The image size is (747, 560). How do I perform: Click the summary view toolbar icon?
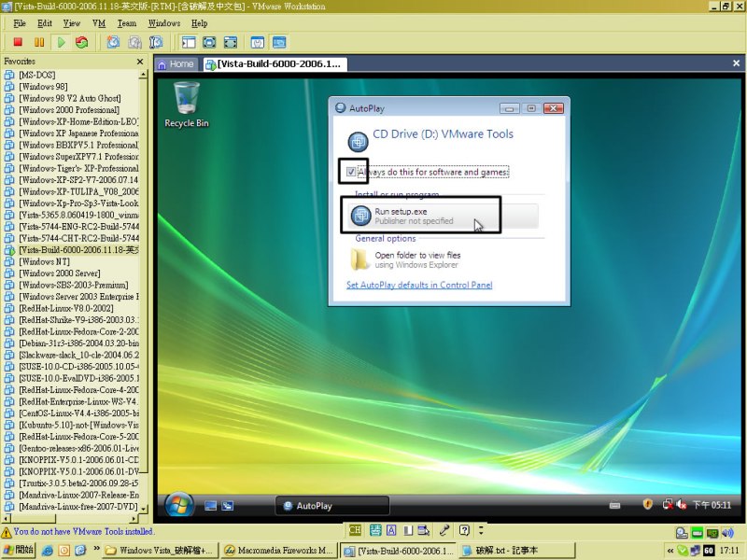pos(258,42)
